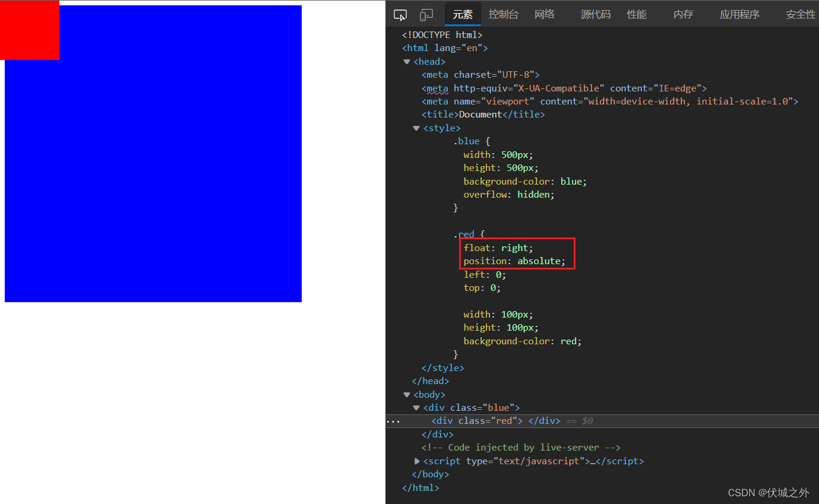Viewport: 819px width, 504px height.
Task: Click the 'left: 0;' line
Action: pyautogui.click(x=485, y=275)
